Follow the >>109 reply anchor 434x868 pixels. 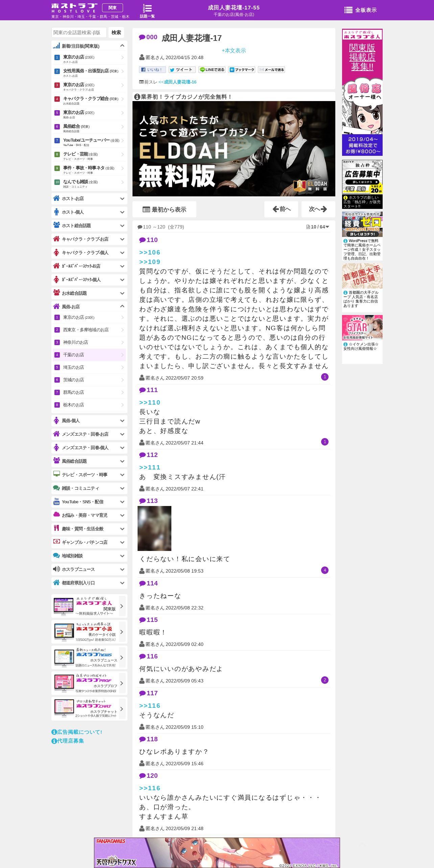[150, 262]
